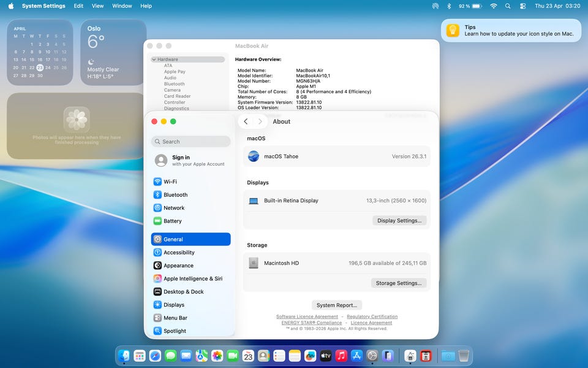Open Maps from the Dock
588x368 pixels.
(x=202, y=355)
